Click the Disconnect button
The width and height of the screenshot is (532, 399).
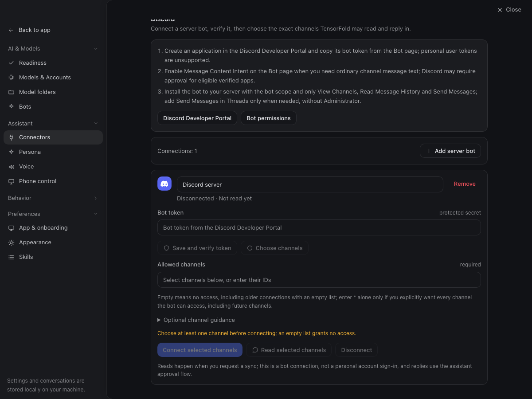356,350
